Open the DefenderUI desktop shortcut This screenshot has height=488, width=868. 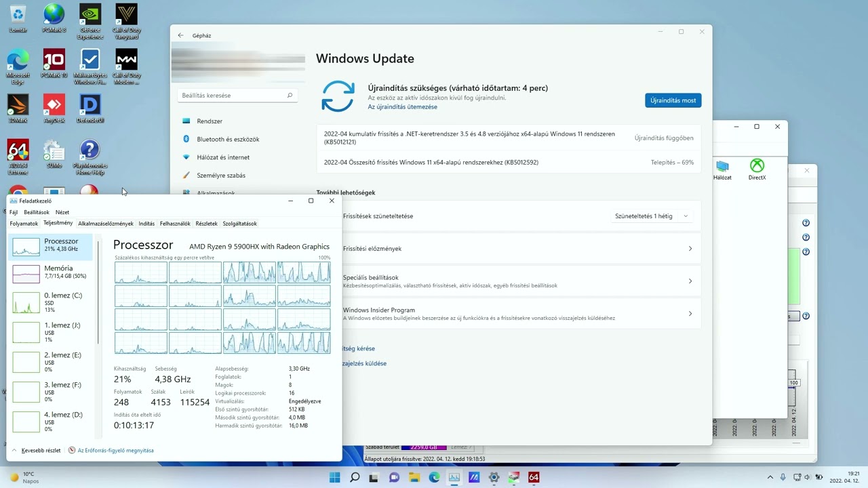coord(90,109)
